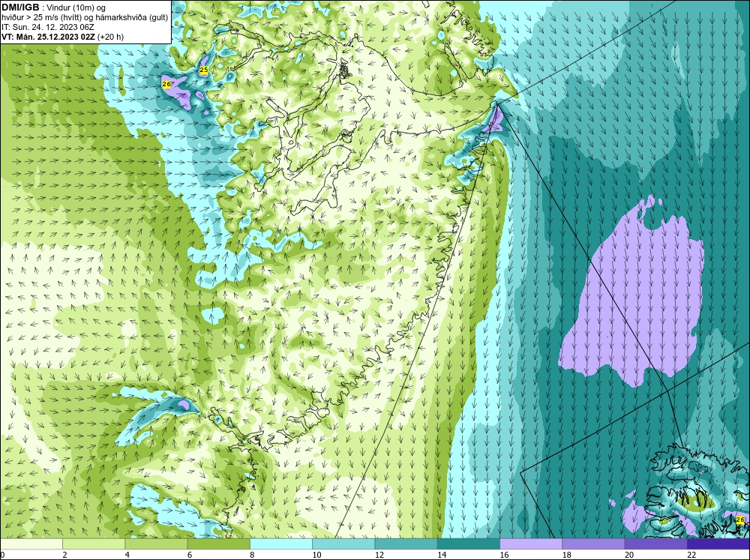Click the yellow "26" label beside the 25 label
This screenshot has height=560, width=750.
coord(166,84)
